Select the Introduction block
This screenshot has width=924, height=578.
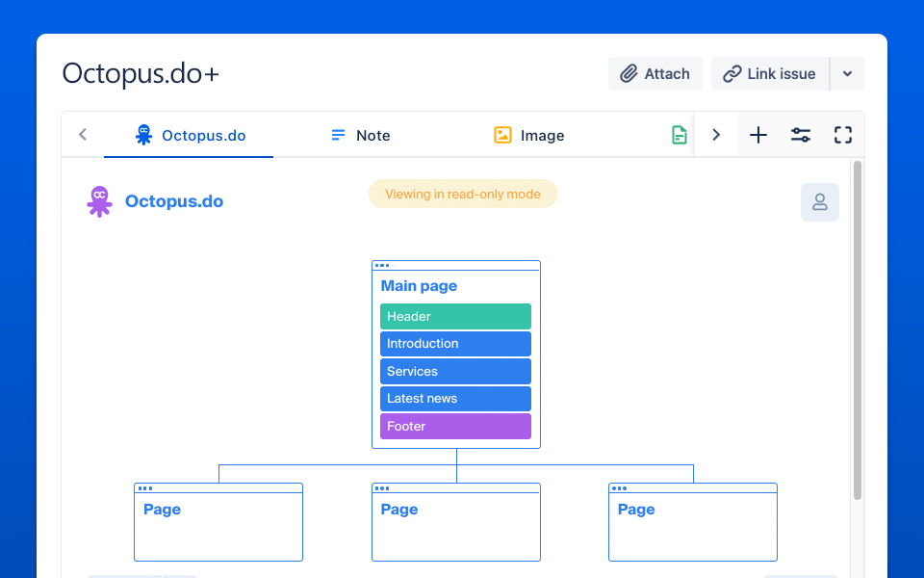[x=455, y=344]
